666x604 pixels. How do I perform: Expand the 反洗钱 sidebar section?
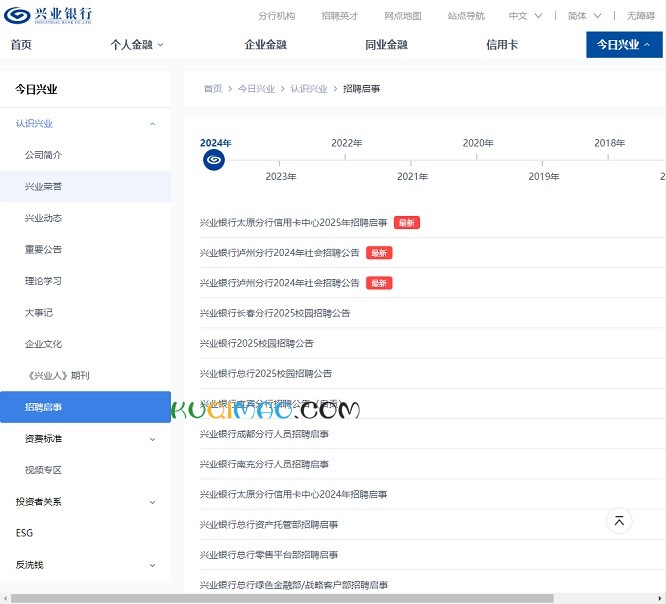152,565
